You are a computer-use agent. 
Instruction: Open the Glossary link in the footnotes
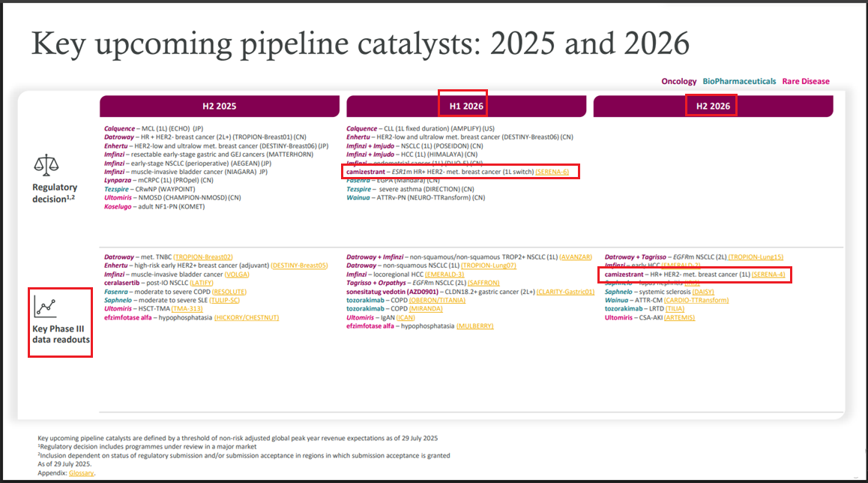coord(82,473)
